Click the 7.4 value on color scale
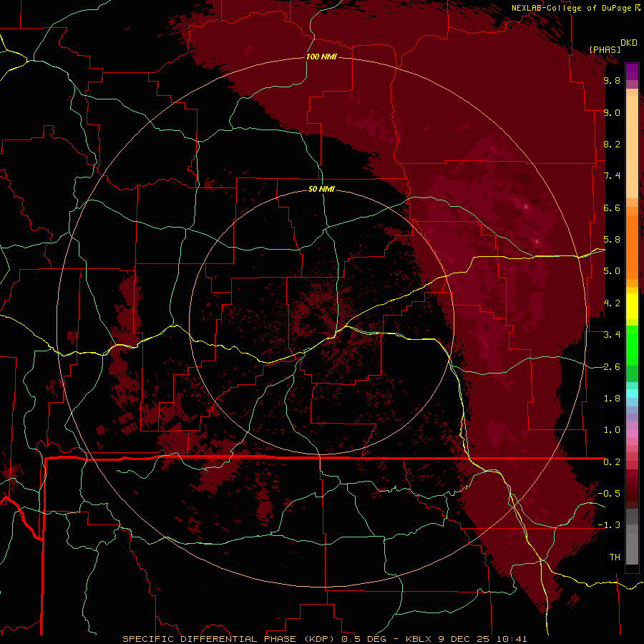This screenshot has width=644, height=644. (x=612, y=176)
